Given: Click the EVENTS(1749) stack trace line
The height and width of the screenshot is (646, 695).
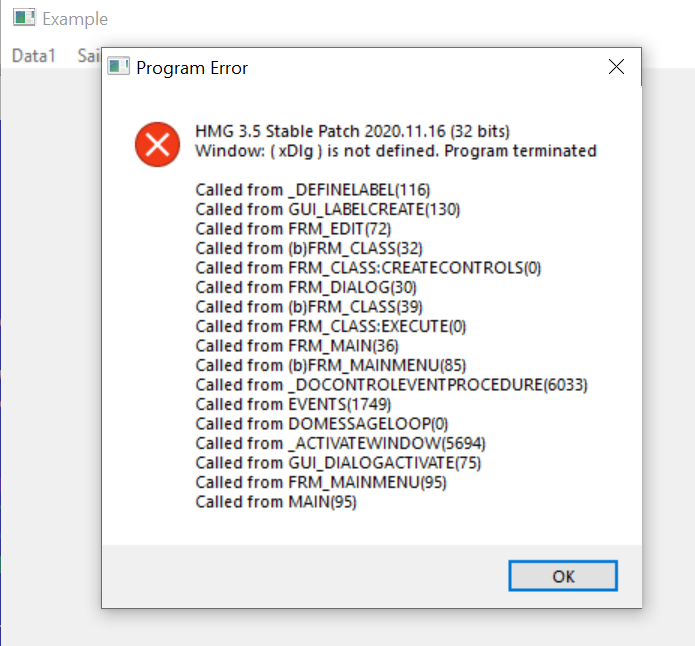Looking at the screenshot, I should pos(285,404).
